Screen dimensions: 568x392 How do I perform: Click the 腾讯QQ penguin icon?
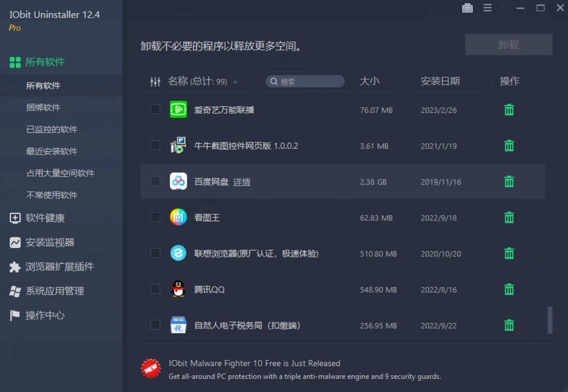(x=178, y=289)
